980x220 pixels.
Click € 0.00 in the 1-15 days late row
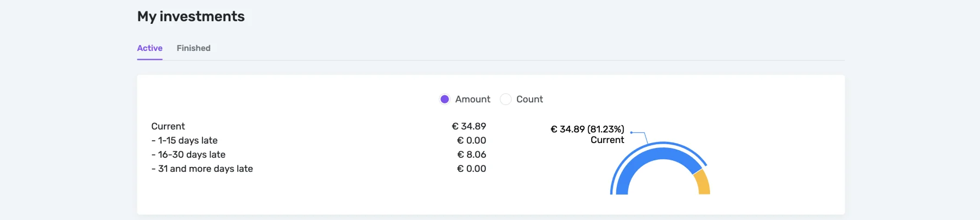471,140
